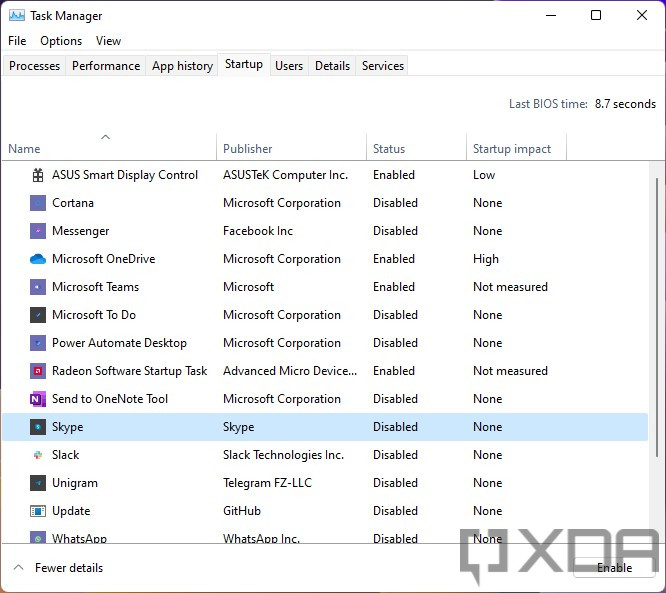This screenshot has height=593, width=666.
Task: Click the Enabled status of Microsoft OneDrive
Action: pyautogui.click(x=394, y=259)
